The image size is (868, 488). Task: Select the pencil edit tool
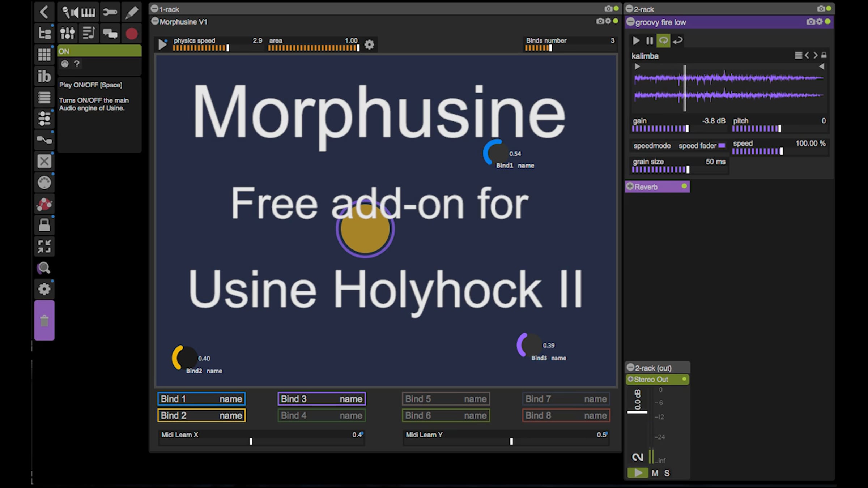click(131, 12)
